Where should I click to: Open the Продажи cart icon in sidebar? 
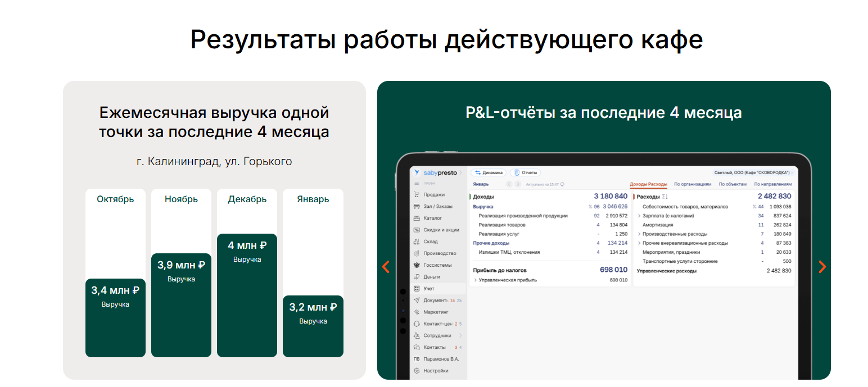pyautogui.click(x=417, y=194)
